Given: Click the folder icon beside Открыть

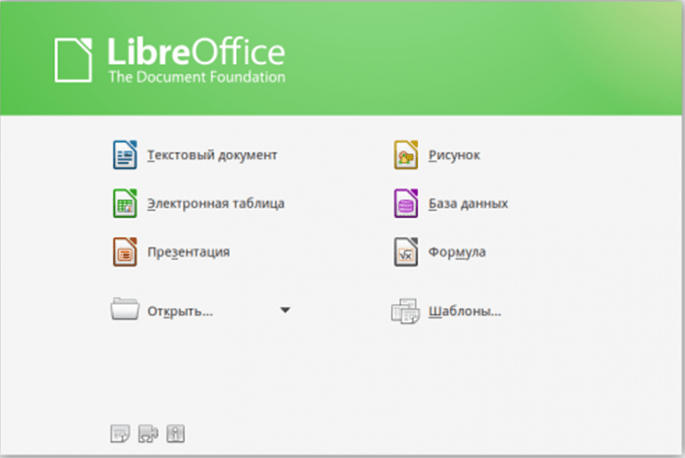Looking at the screenshot, I should click(x=125, y=310).
